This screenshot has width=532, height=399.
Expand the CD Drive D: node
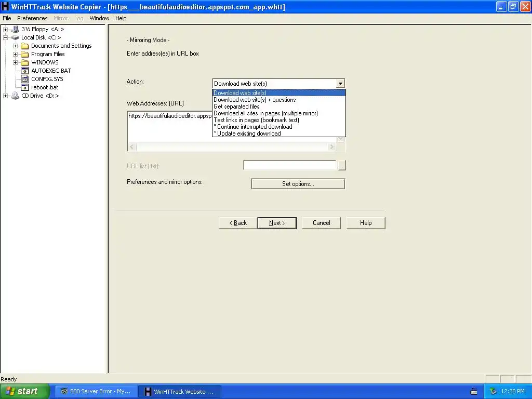(5, 96)
